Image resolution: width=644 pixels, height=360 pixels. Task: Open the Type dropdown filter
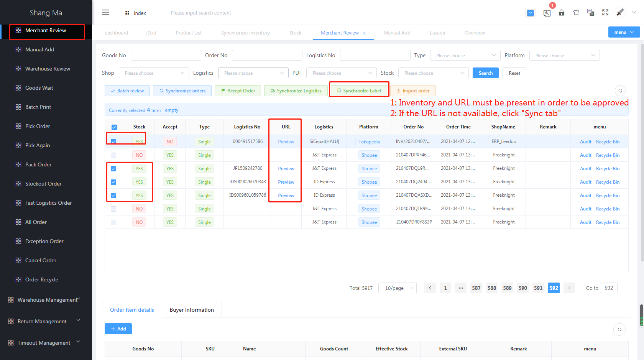pyautogui.click(x=465, y=55)
